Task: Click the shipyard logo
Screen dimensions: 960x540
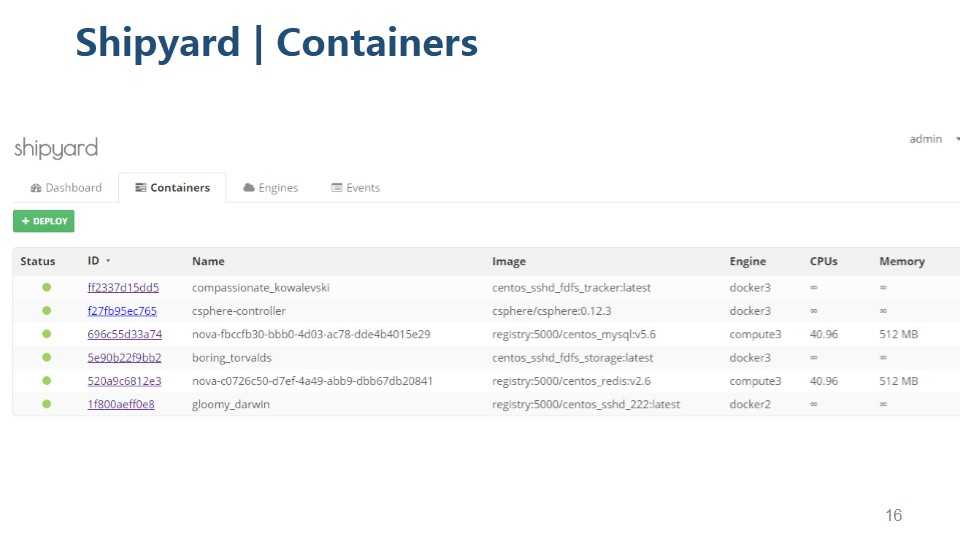Action: pyautogui.click(x=56, y=149)
